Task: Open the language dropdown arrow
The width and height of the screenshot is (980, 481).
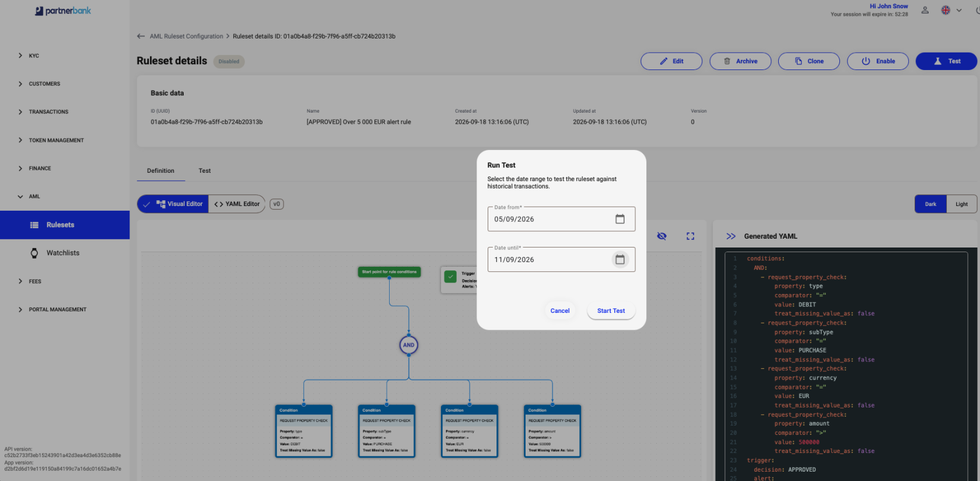Action: pyautogui.click(x=959, y=10)
